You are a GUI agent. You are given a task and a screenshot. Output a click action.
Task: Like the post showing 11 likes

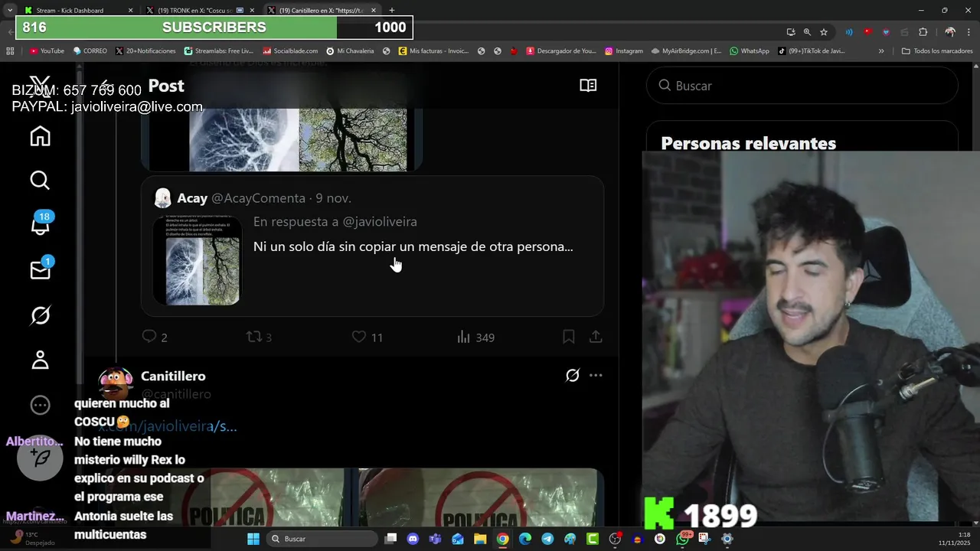click(x=367, y=337)
